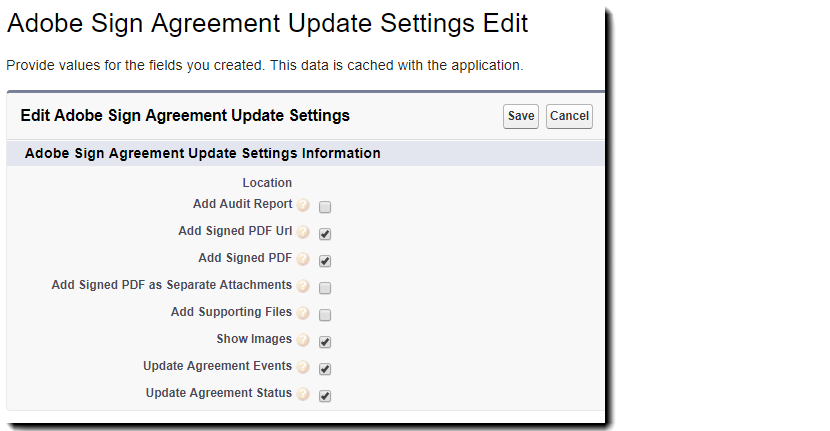This screenshot has height=431, width=830.
Task: Click the Location field label
Action: pos(267,183)
